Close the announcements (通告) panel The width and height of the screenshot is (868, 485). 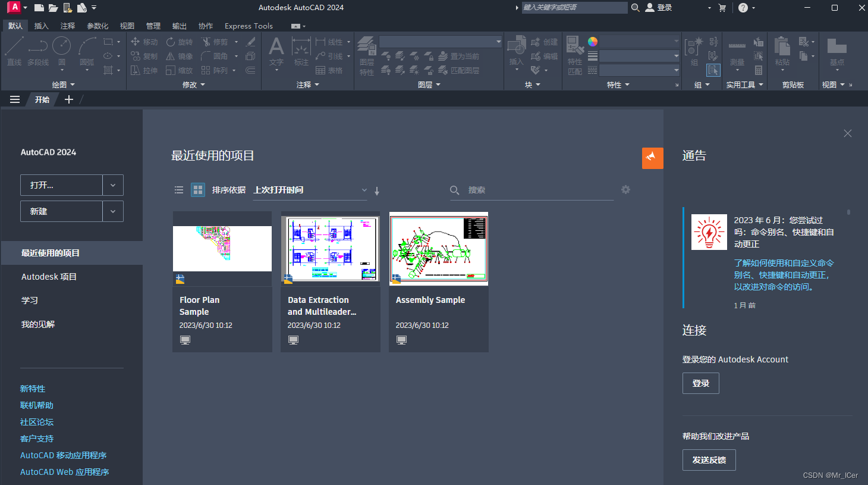[x=848, y=133]
